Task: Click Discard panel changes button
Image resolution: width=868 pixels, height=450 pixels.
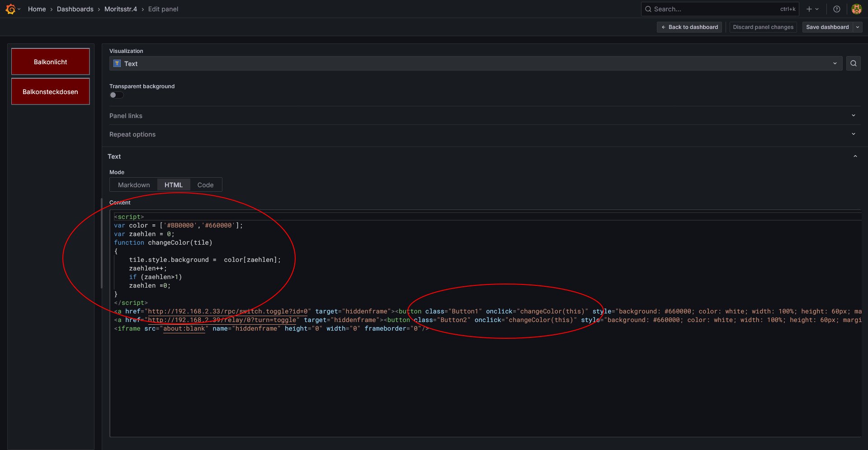Action: [x=763, y=27]
